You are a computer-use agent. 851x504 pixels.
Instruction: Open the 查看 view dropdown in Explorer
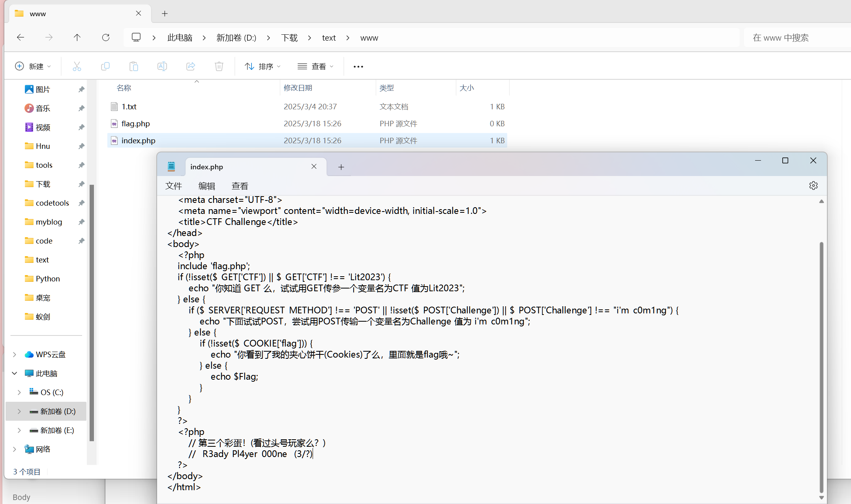pyautogui.click(x=315, y=66)
